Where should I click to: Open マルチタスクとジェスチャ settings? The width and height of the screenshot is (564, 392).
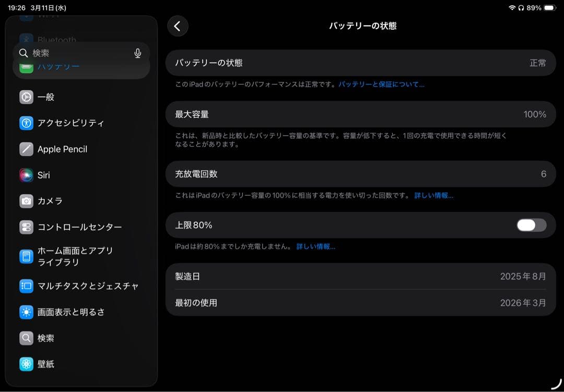point(78,286)
